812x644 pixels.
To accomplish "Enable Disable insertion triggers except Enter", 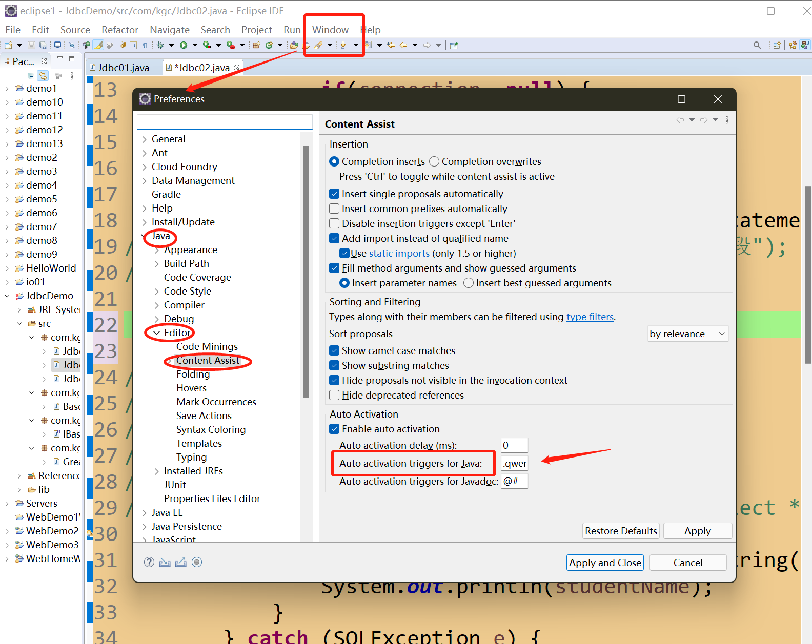I will tap(334, 223).
